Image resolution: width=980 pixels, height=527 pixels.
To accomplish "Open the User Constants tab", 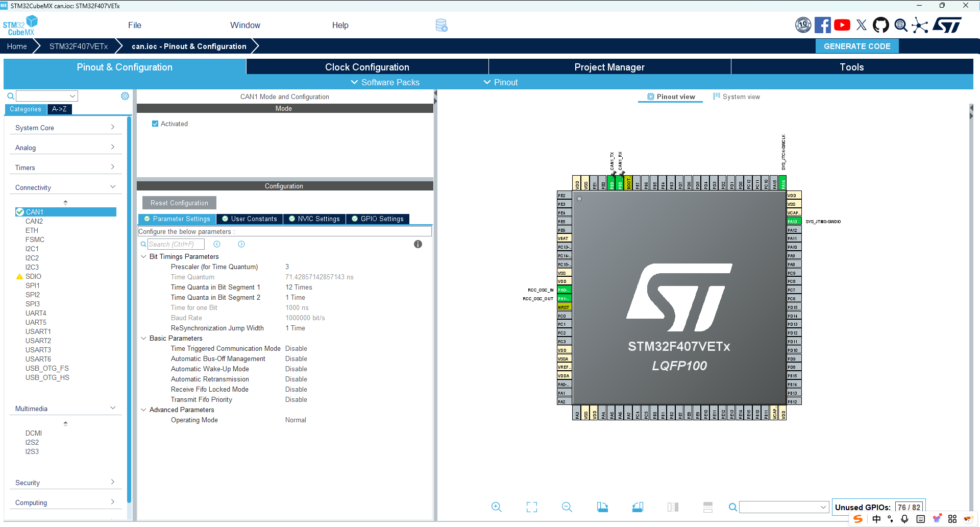I will 250,219.
